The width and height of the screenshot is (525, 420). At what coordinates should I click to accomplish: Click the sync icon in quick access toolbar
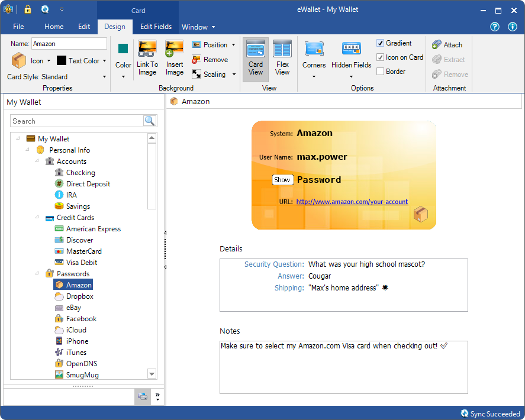click(x=45, y=9)
